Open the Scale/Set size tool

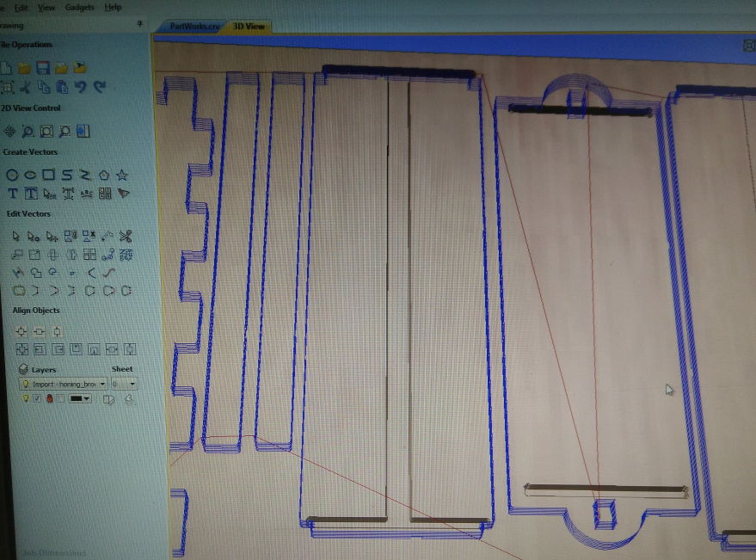click(x=34, y=255)
